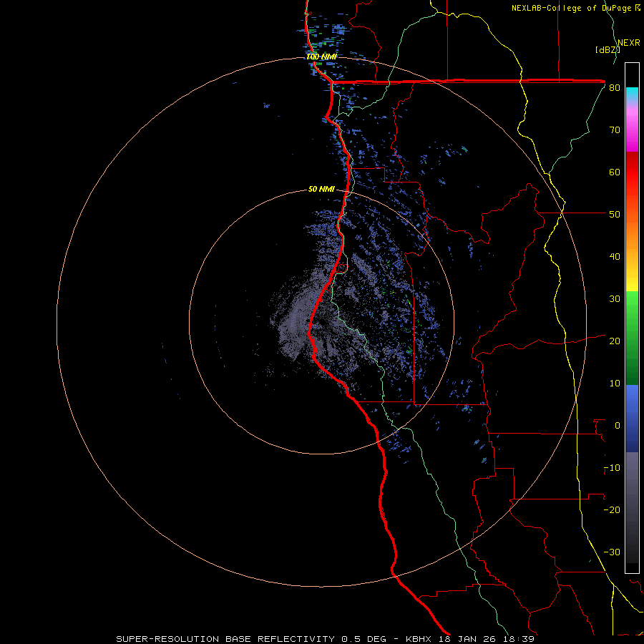The image size is (644, 644).
Task: Click the KBHX station identifier in the caption
Action: [x=419, y=639]
